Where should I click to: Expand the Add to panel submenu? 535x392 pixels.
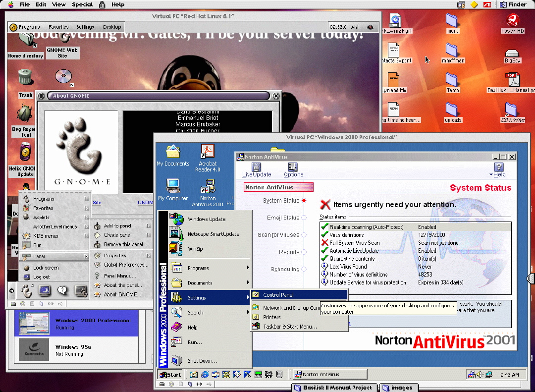pos(122,225)
